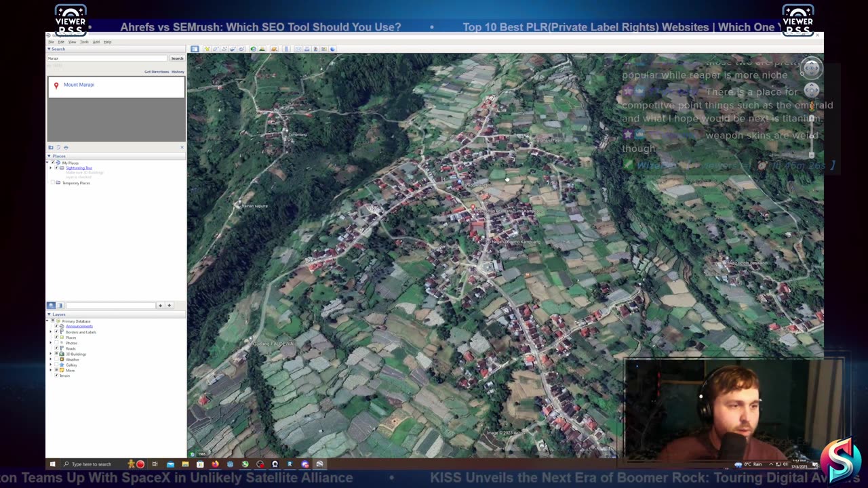Expand the Weather layer arrow
The height and width of the screenshot is (488, 868).
click(50, 359)
